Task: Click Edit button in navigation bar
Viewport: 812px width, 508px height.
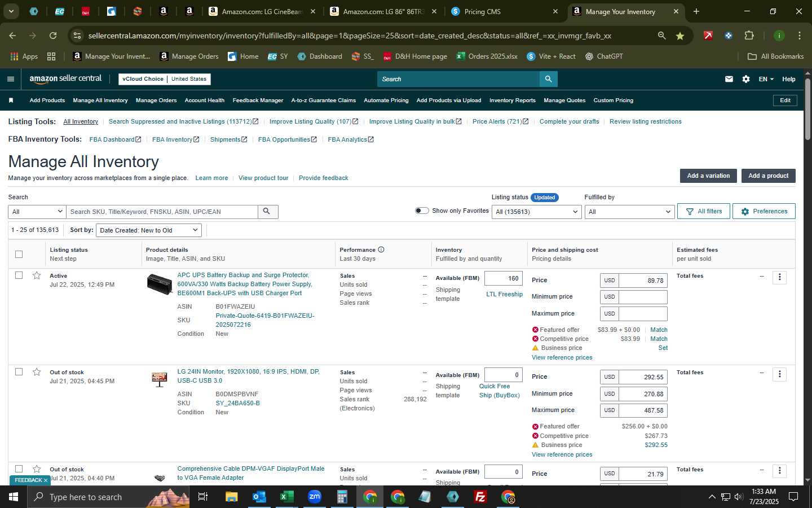Action: click(785, 100)
